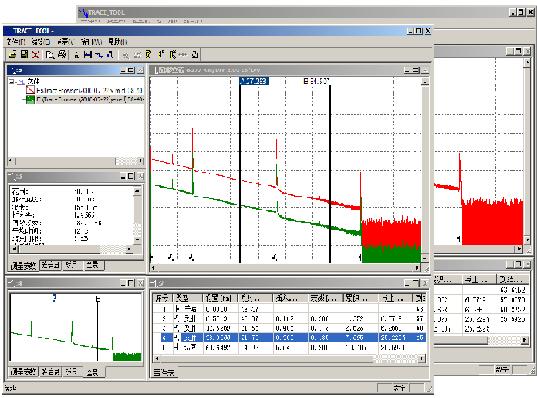Open the first menu in the menu bar

click(16, 42)
